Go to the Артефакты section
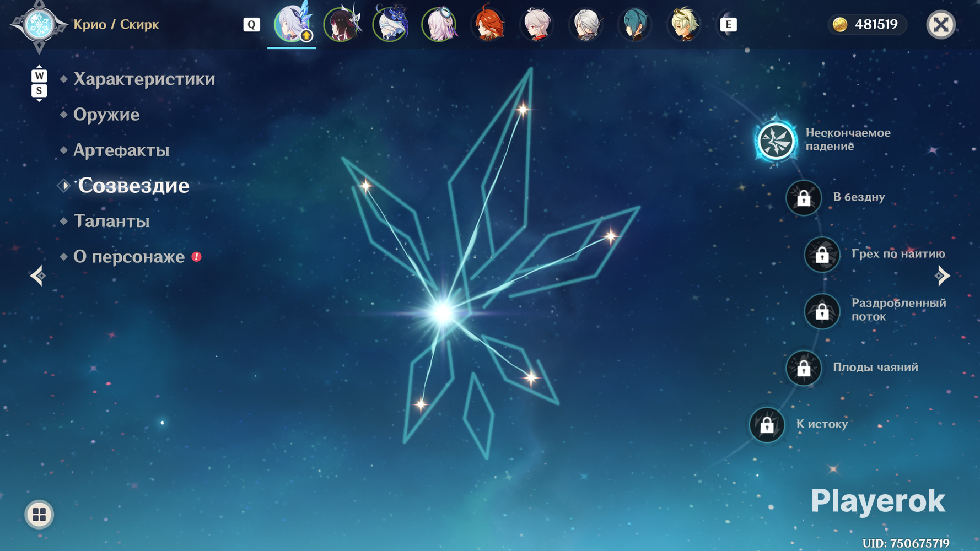The width and height of the screenshot is (980, 551). click(x=121, y=150)
